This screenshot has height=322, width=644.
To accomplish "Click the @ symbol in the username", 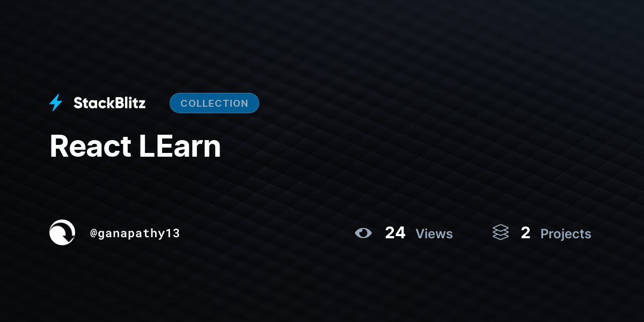I will (x=93, y=233).
